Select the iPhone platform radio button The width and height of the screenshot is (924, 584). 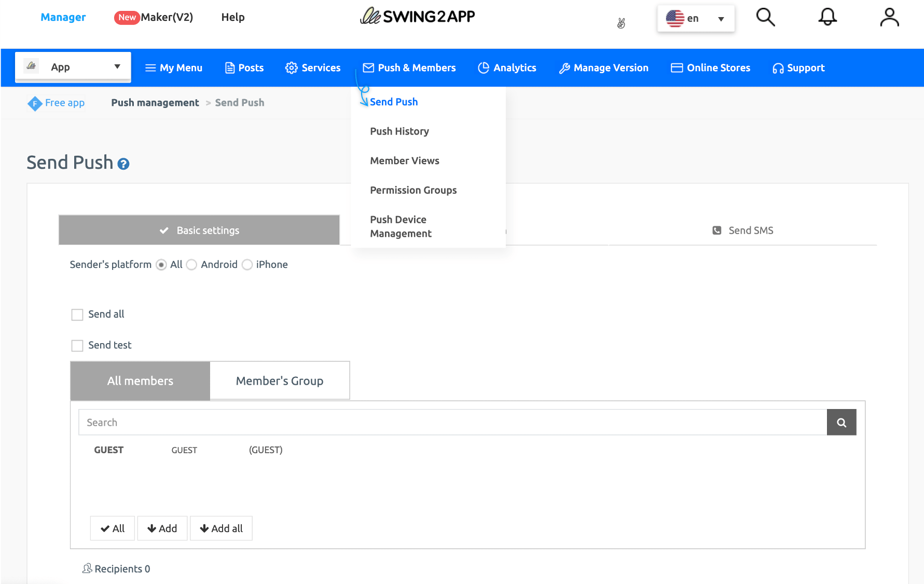(247, 265)
